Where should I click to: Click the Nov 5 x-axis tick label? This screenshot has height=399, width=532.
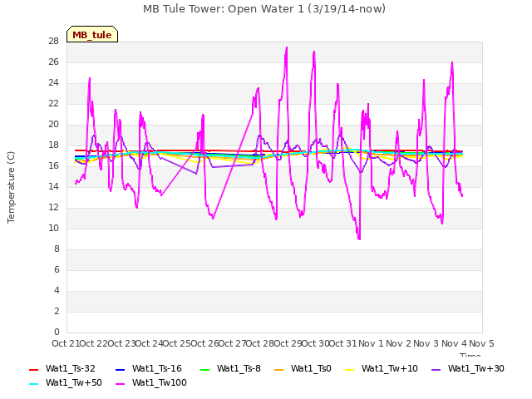481,343
